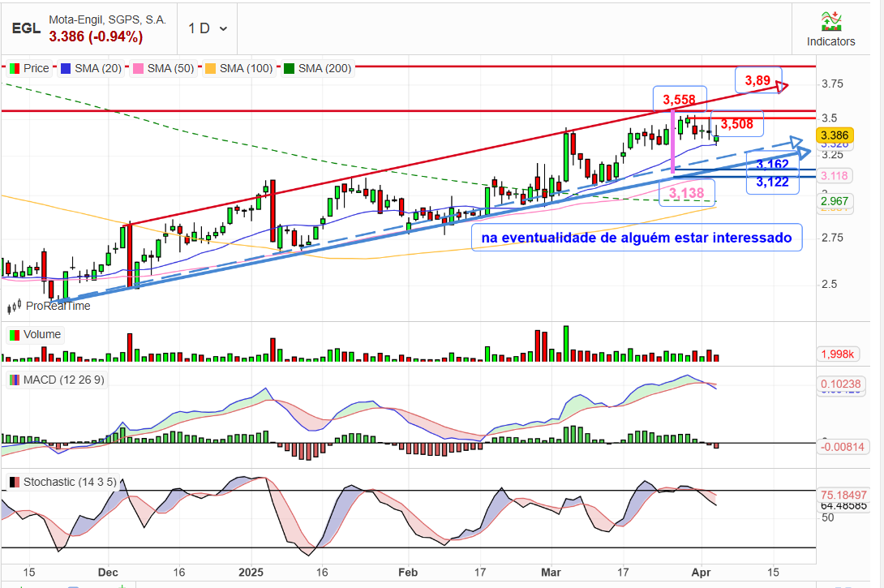The image size is (884, 588).
Task: Click the Mar date axis label
Action: coord(551,573)
